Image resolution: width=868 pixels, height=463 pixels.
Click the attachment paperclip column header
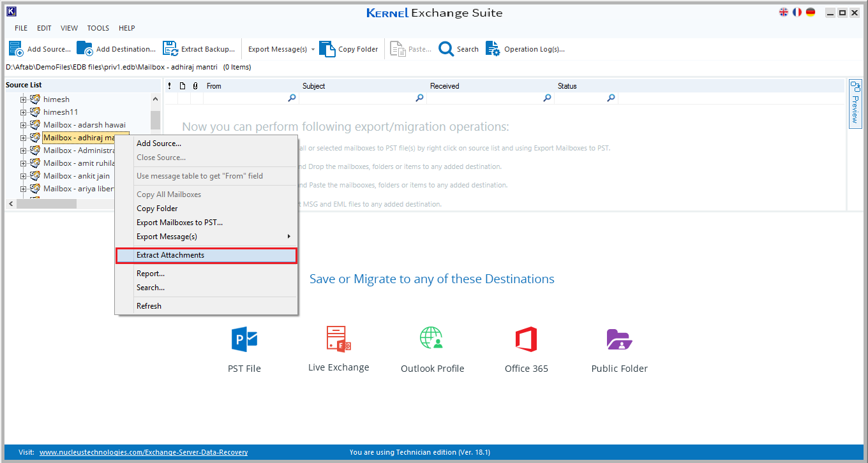tap(195, 86)
